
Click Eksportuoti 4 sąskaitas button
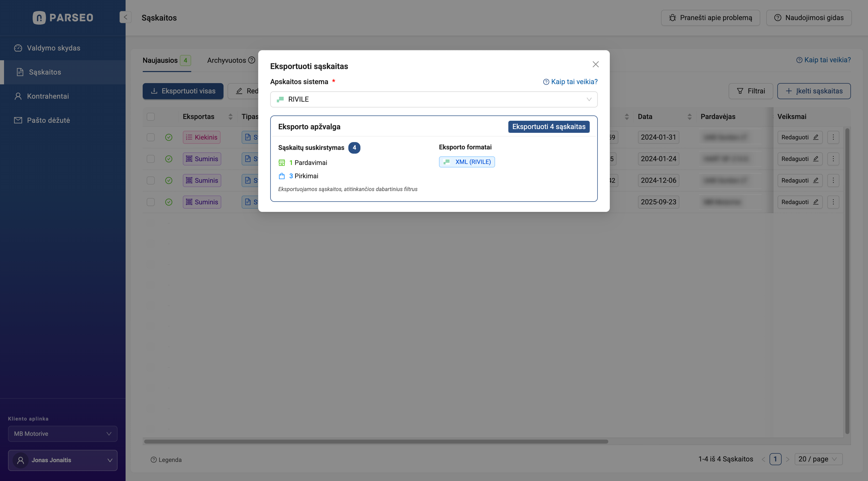click(549, 127)
